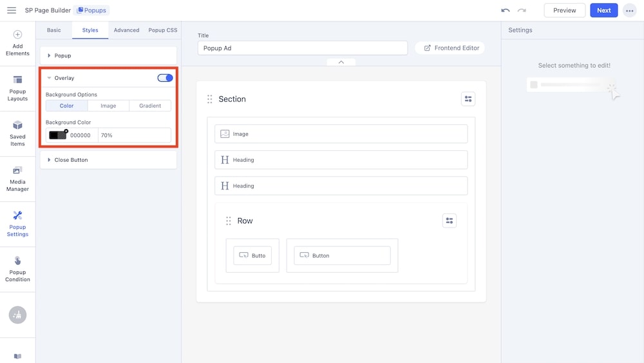Screen dimensions: 644x363
Task: Open the Frontend Editor
Action: [451, 48]
